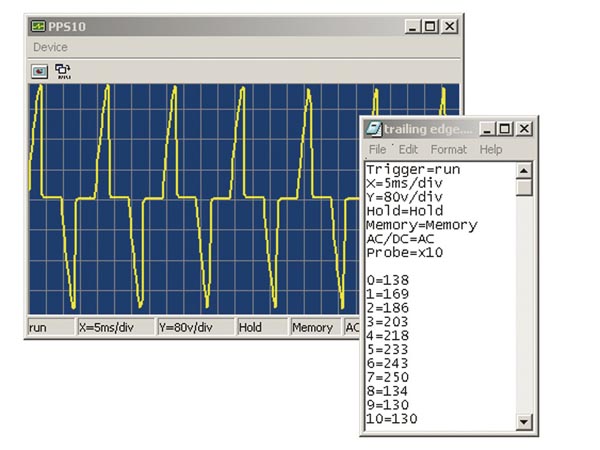This screenshot has height=450, width=600.
Task: Click the 'AC/DC=AC' line in notepad
Action: point(400,239)
